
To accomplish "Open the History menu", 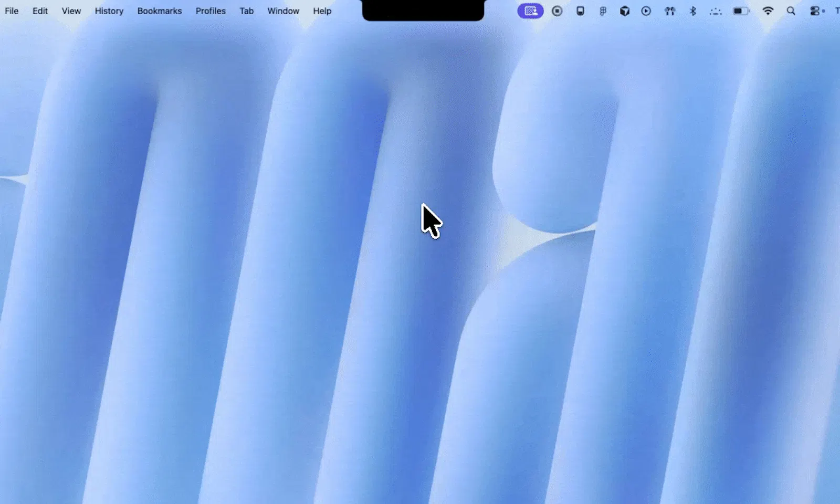I will click(x=109, y=10).
